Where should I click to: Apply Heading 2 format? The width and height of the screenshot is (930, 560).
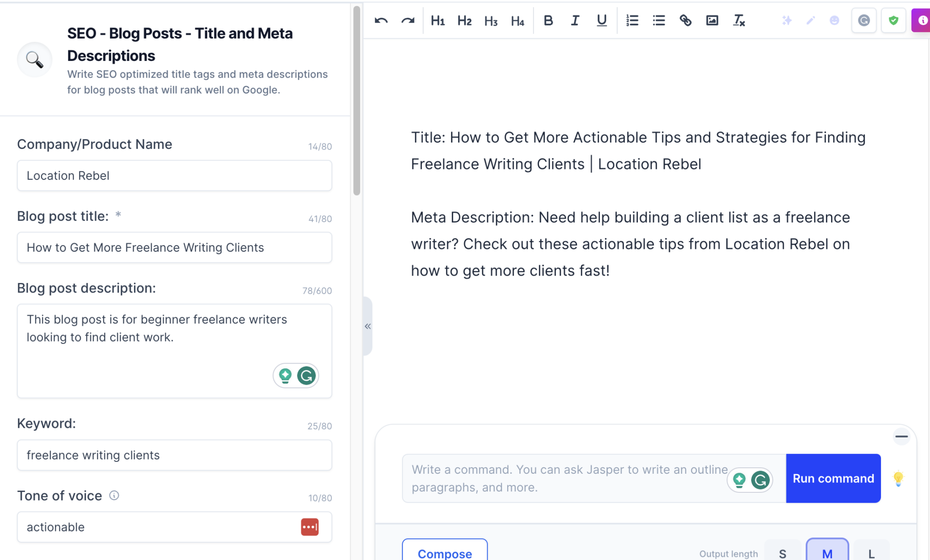[465, 20]
